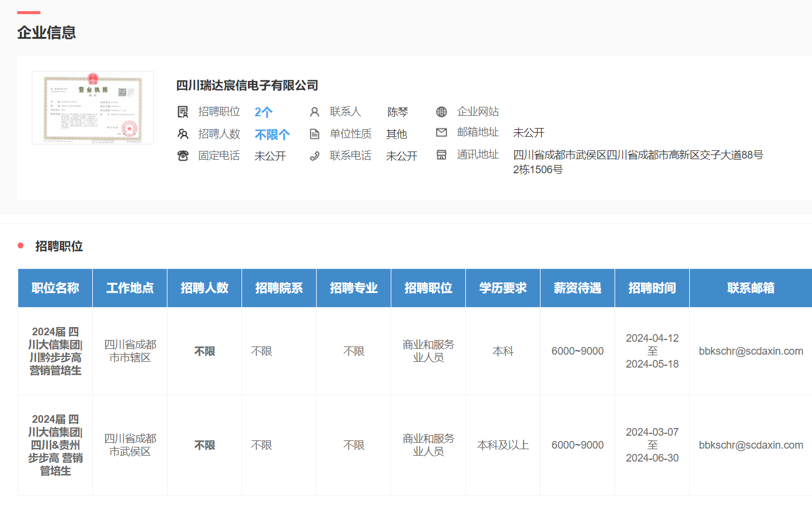The height and width of the screenshot is (505, 812).
Task: Click the 本科 education requirement cell
Action: (x=503, y=351)
